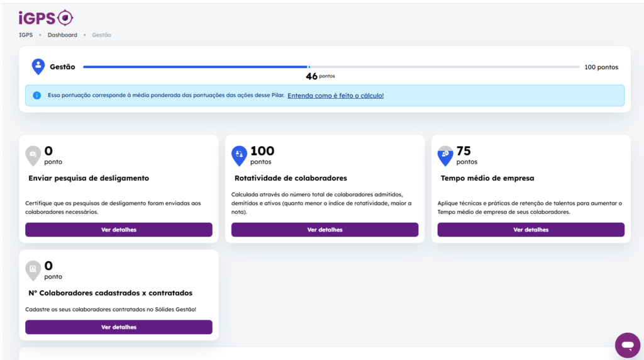Navigate to the Dashboard breadcrumb
The image size is (644, 360).
point(62,35)
